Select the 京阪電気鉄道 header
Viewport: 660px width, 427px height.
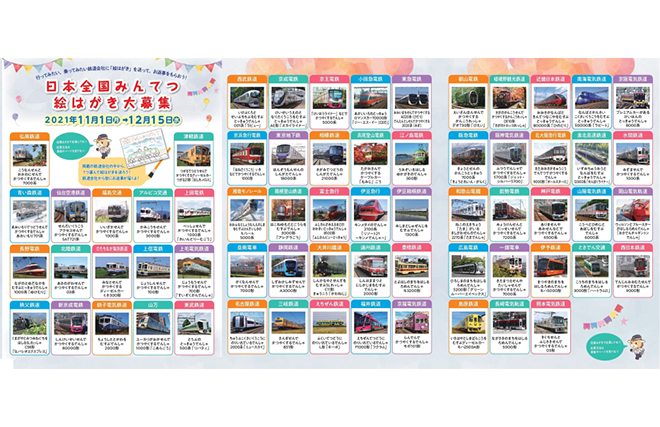pos(633,79)
